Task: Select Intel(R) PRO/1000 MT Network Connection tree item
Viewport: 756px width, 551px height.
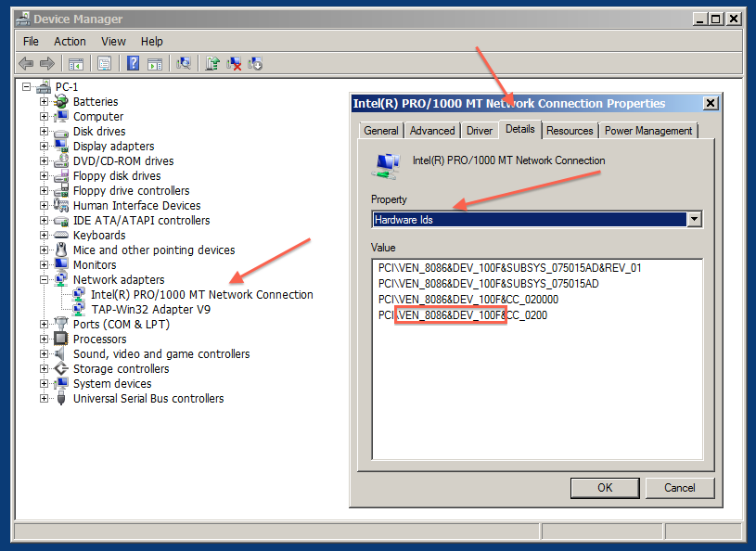Action: click(x=202, y=295)
